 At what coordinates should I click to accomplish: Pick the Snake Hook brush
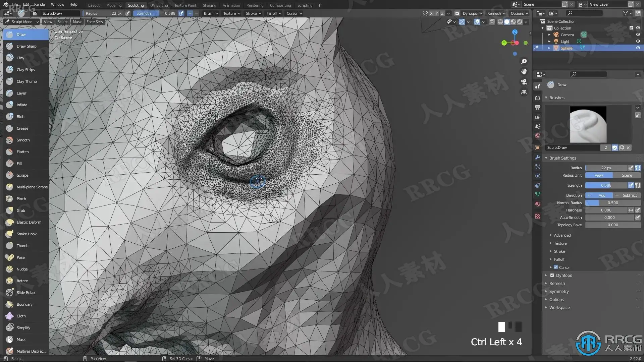pyautogui.click(x=26, y=234)
